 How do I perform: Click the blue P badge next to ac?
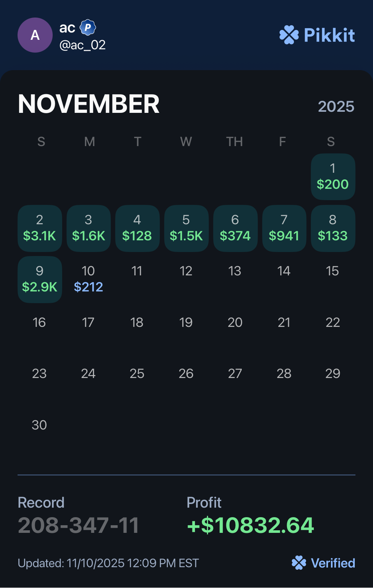tap(88, 27)
